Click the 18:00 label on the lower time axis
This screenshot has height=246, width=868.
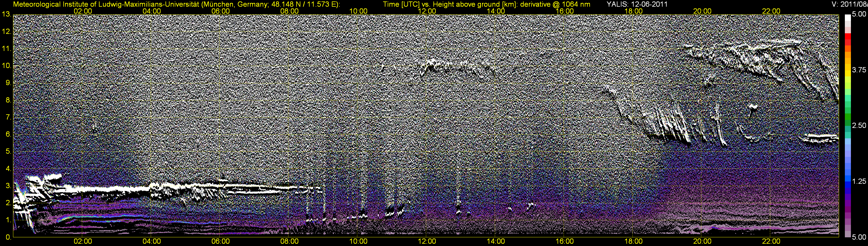click(633, 242)
